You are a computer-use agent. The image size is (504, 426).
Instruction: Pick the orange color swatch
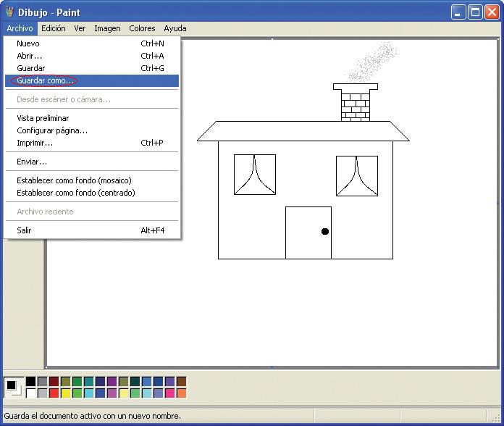[x=181, y=393]
